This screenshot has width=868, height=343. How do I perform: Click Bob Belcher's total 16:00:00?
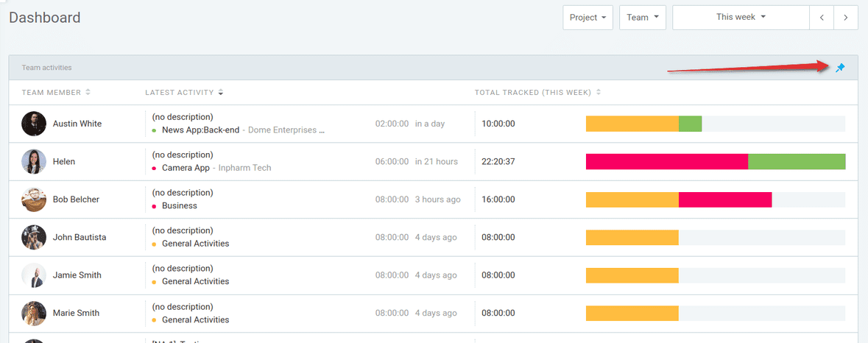498,199
